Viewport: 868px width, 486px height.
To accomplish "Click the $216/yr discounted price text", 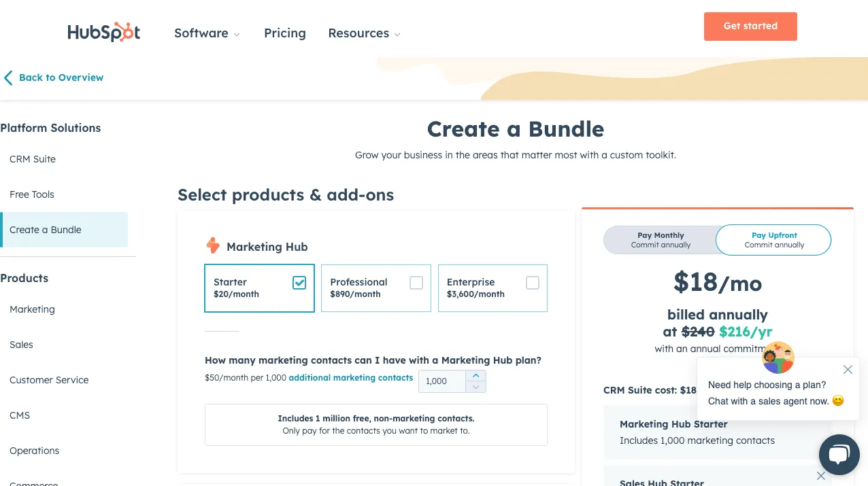I will (746, 332).
